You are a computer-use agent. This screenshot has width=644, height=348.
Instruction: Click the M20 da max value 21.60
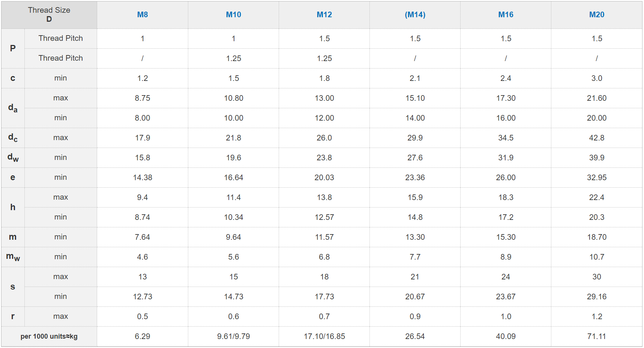click(596, 98)
